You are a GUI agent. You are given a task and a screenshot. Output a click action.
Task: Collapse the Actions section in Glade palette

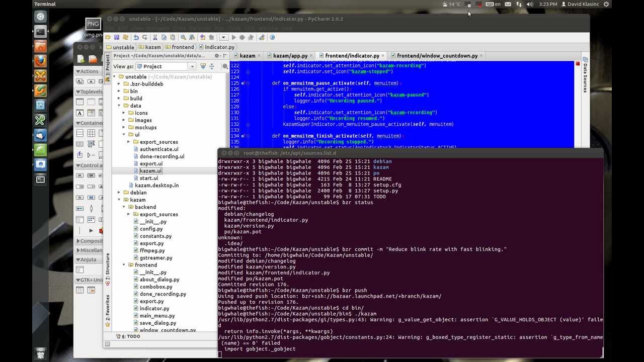point(78,71)
